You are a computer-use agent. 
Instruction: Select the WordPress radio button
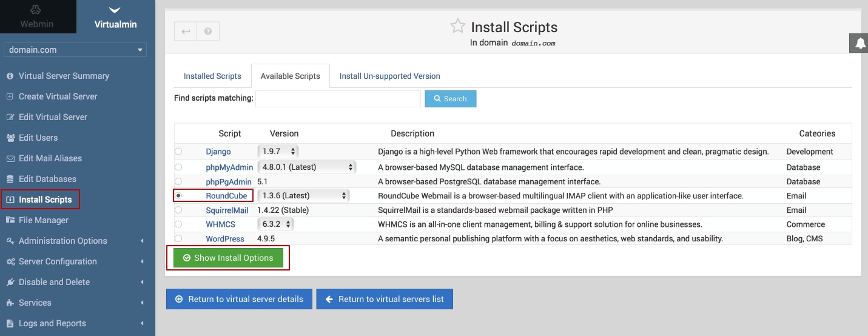178,238
